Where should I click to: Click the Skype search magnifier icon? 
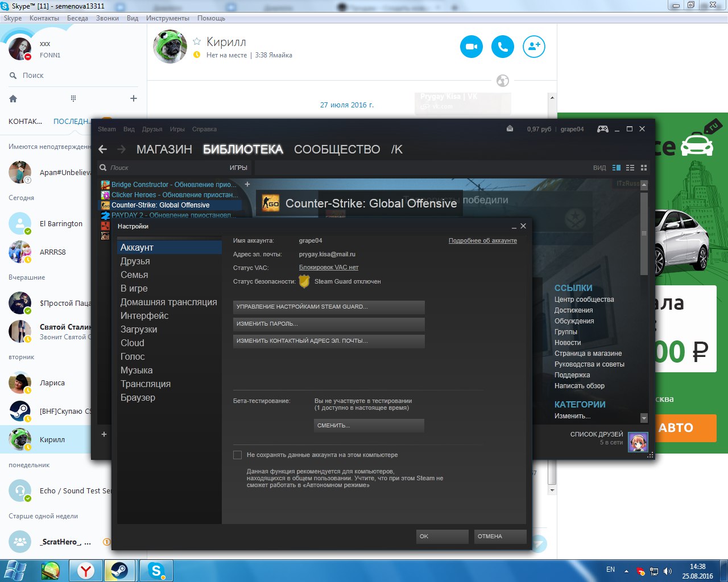[x=13, y=75]
